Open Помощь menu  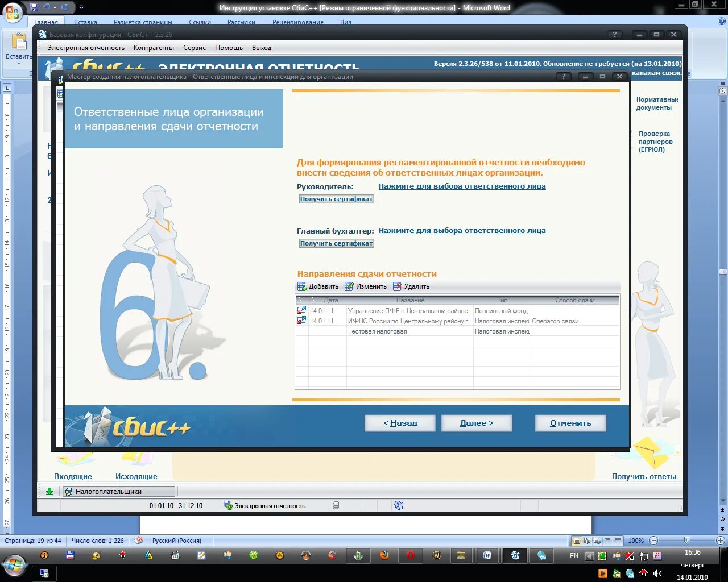[x=229, y=48]
